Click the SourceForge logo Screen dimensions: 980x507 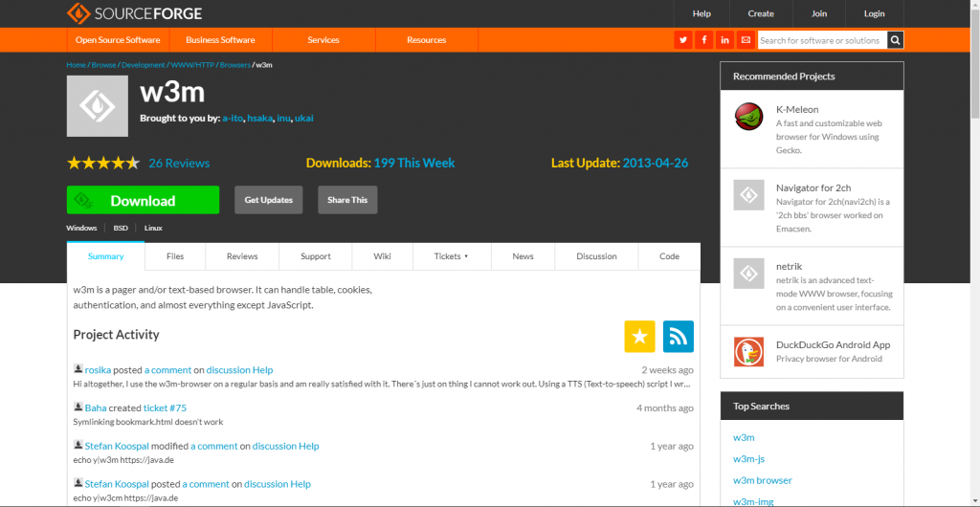(135, 13)
